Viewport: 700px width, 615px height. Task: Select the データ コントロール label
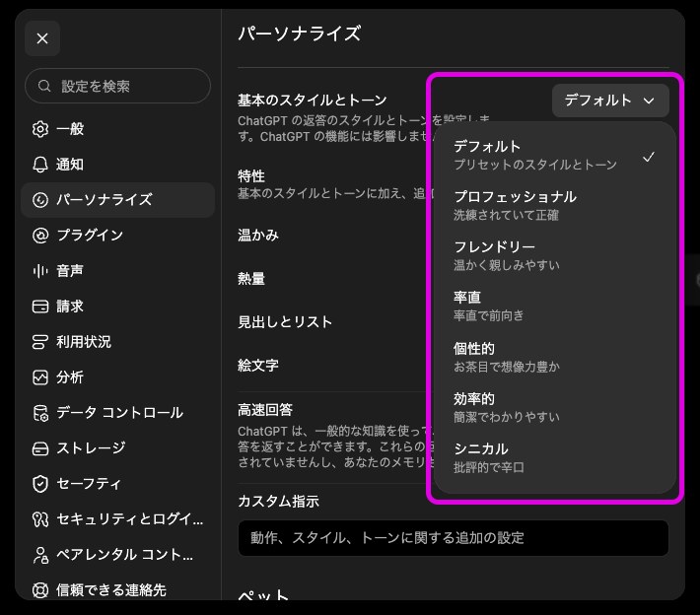119,413
